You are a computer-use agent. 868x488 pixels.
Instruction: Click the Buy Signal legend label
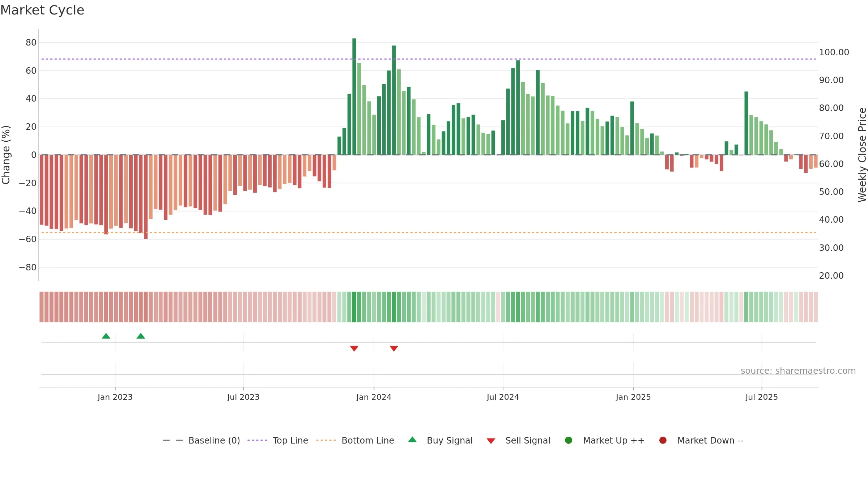click(x=450, y=440)
